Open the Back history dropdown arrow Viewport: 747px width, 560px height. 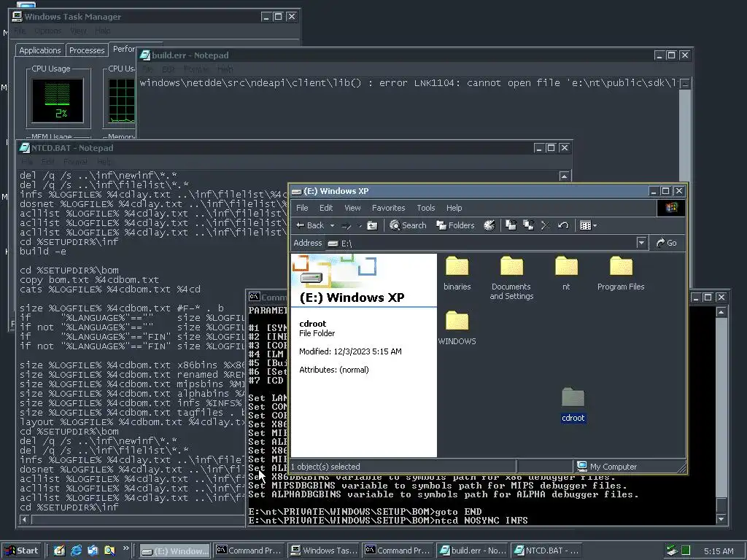(332, 226)
